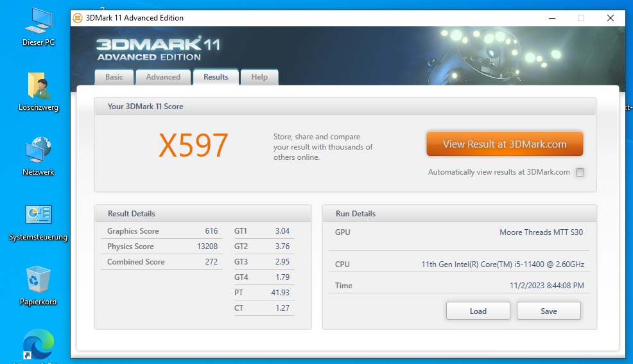This screenshot has height=364, width=633.
Task: Click the CT value 1.27
Action: coord(282,308)
